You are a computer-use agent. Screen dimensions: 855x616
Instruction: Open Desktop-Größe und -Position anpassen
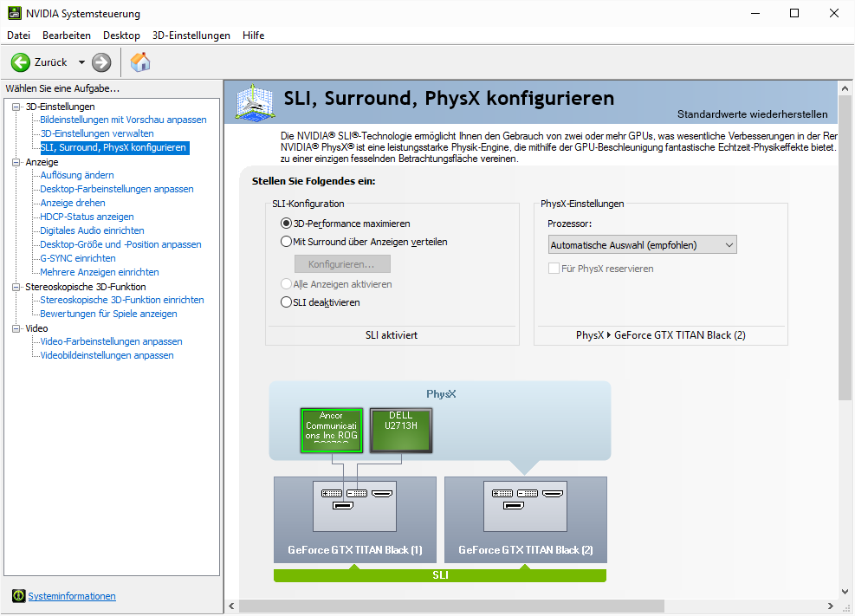(x=120, y=245)
